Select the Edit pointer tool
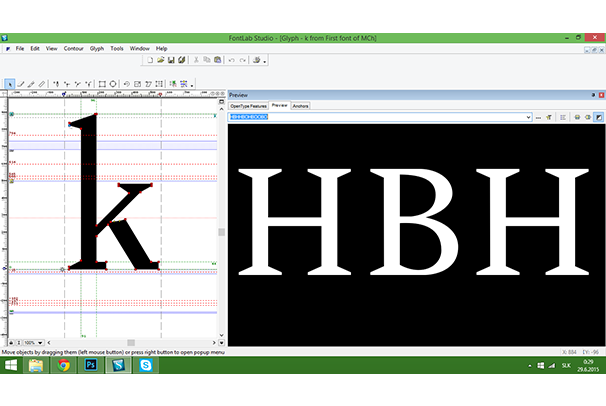 pos(9,84)
